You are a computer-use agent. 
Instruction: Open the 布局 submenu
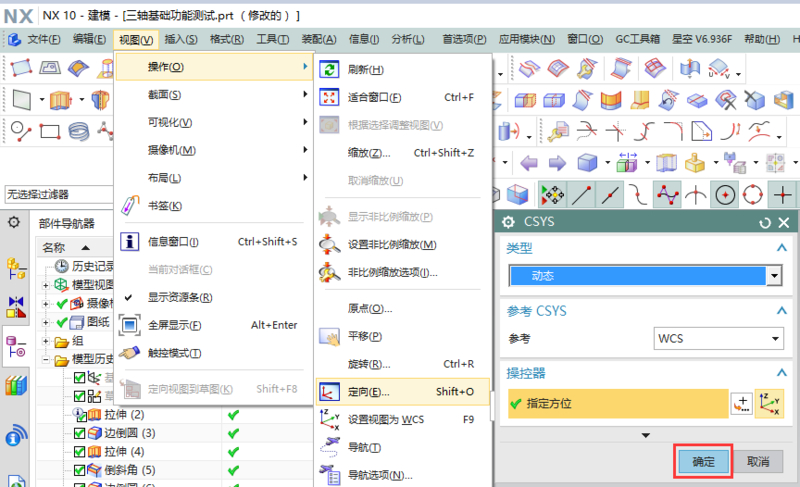(x=213, y=178)
